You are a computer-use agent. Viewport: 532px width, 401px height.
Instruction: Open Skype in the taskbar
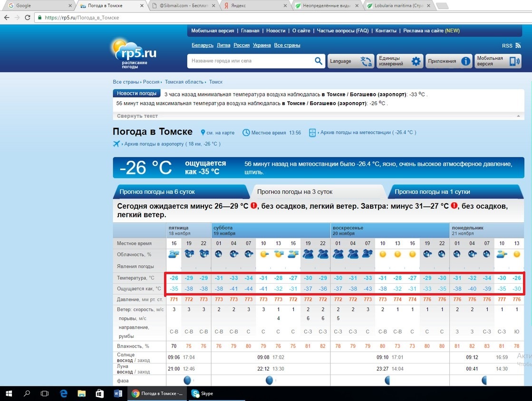pyautogui.click(x=202, y=393)
